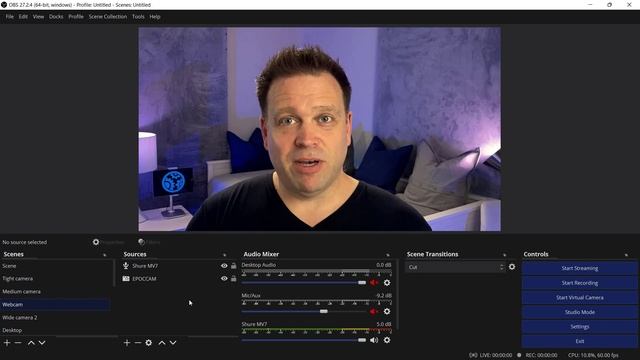640x360 pixels.
Task: Click Start Recording button
Action: [580, 283]
